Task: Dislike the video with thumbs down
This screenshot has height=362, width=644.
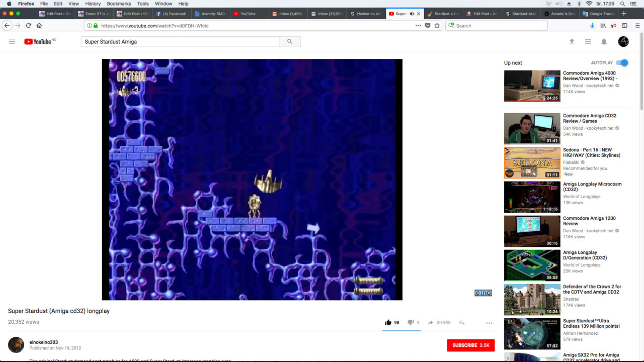Action: click(x=411, y=322)
